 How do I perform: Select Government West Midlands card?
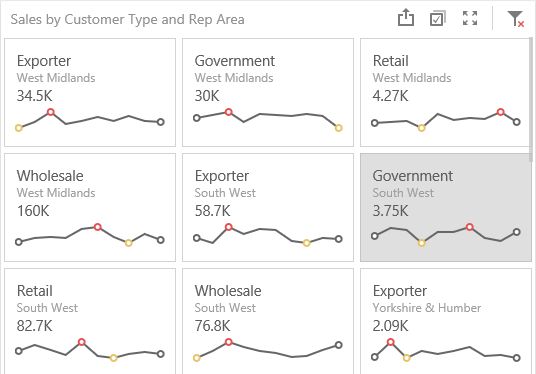point(268,92)
